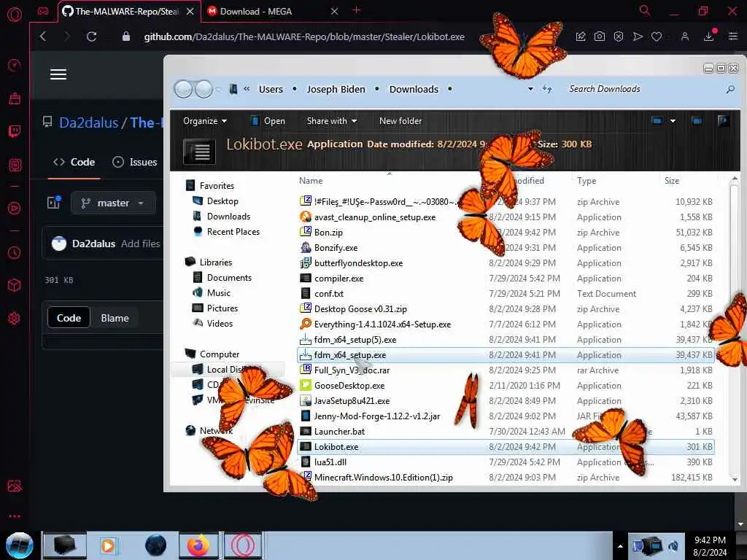The height and width of the screenshot is (560, 747).
Task: Click the browser address bar URL
Action: point(304,36)
